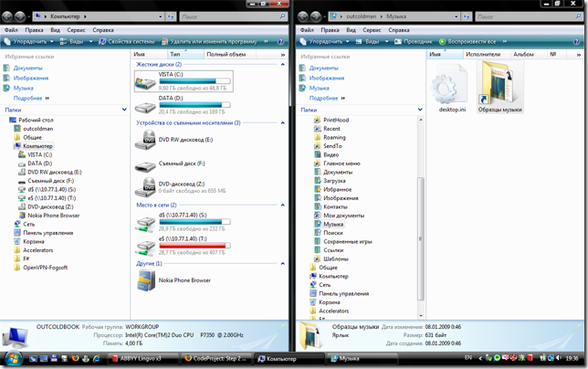Select OpenVPN-Fogsoft folder in tree

pos(45,268)
